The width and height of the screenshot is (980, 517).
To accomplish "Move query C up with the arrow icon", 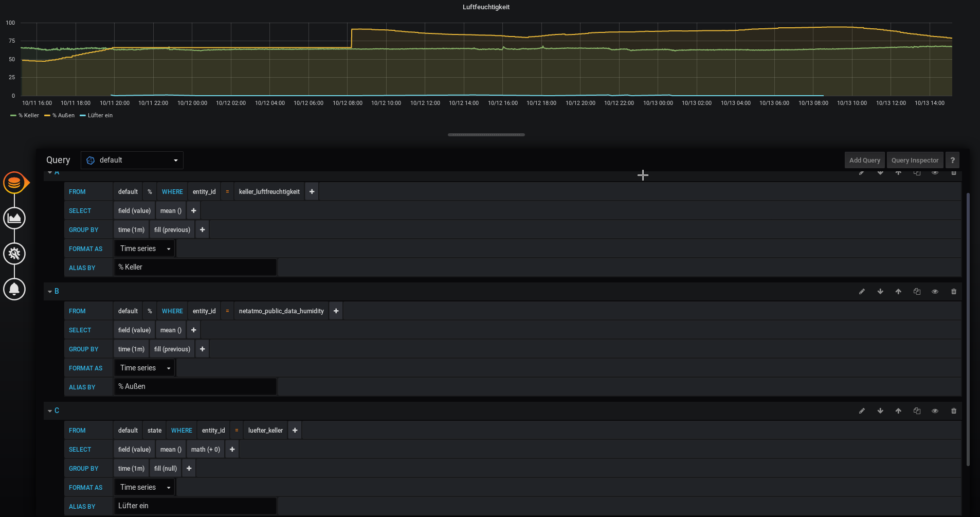I will [x=898, y=411].
